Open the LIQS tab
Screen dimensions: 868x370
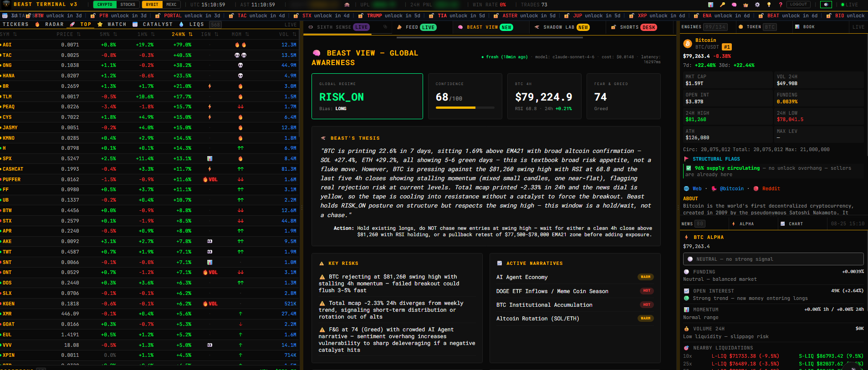pyautogui.click(x=192, y=25)
